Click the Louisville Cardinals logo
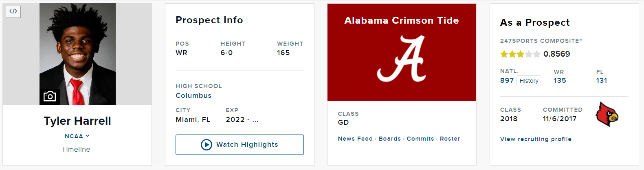The width and height of the screenshot is (644, 170). click(x=607, y=114)
